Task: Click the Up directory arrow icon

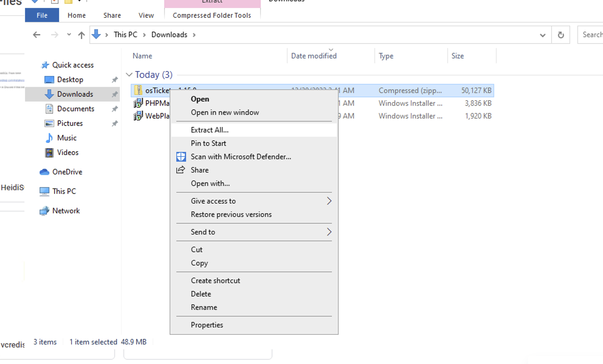Action: pos(81,35)
